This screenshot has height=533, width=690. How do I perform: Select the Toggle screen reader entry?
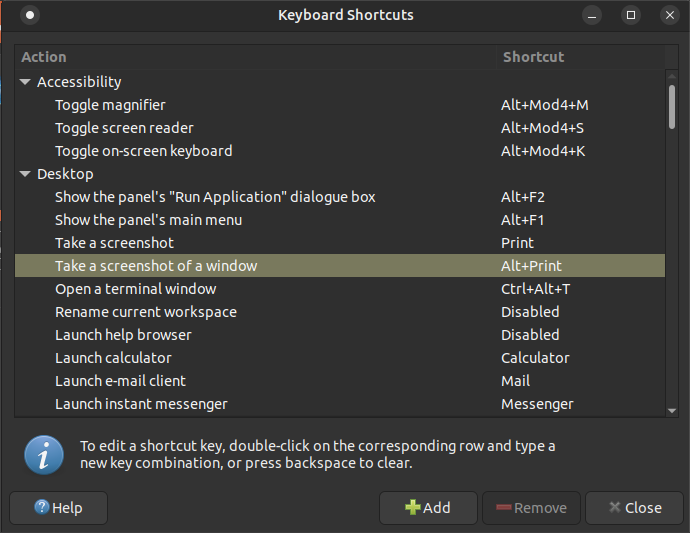coord(124,128)
